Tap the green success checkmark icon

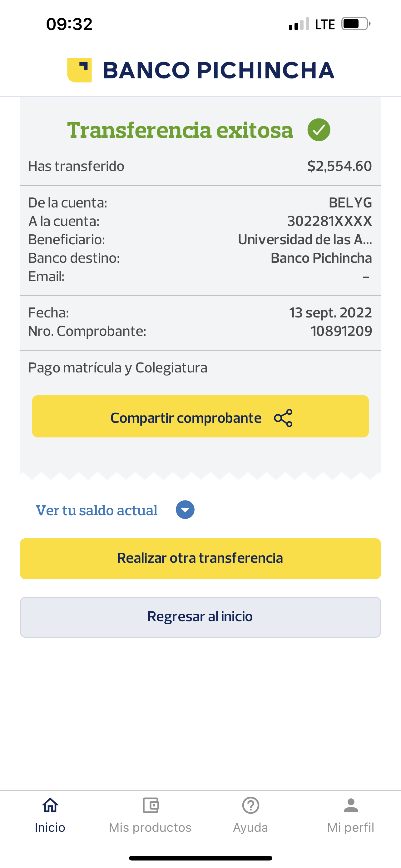[x=319, y=130]
